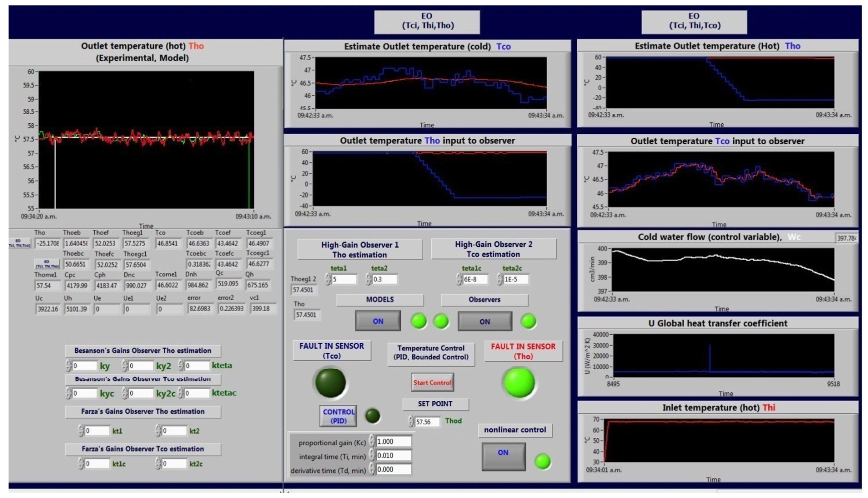Click the SET POINT Thod stepper arrows
This screenshot has width=868, height=498.
[411, 422]
